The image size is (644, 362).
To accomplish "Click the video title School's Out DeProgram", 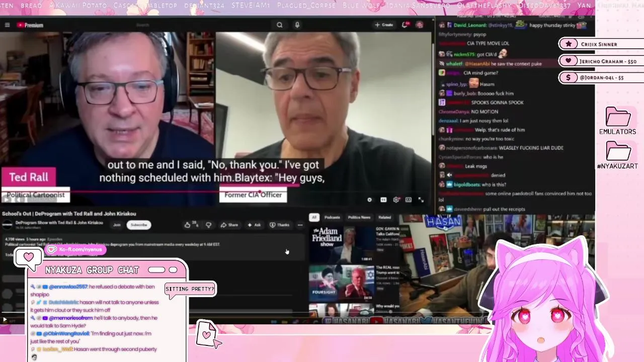I will pos(69,214).
